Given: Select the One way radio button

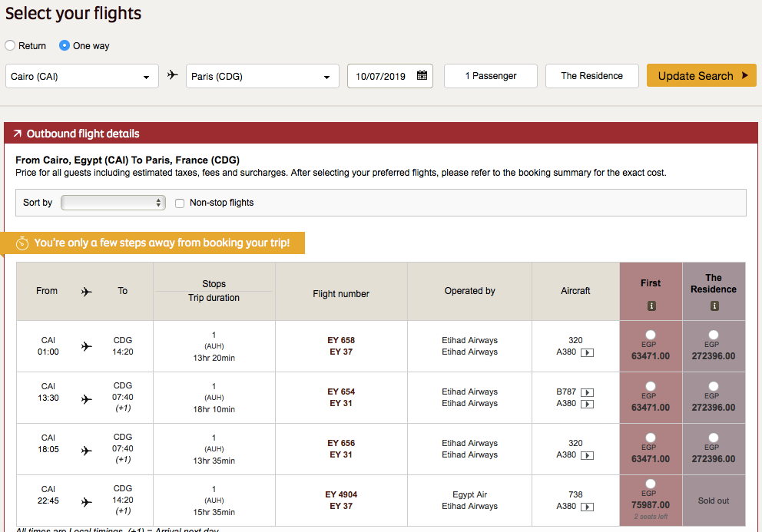Looking at the screenshot, I should 65,46.
